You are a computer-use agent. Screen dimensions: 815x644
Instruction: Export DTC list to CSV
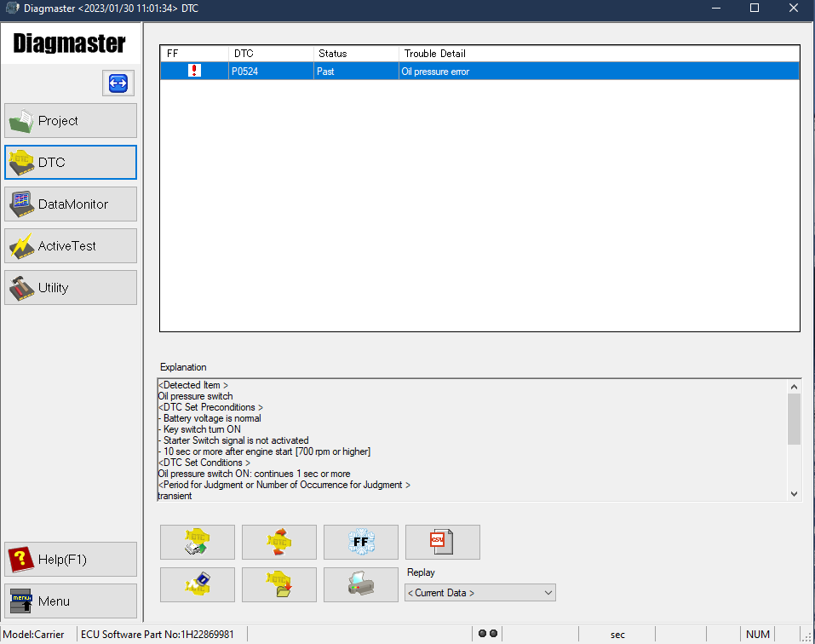coord(442,542)
